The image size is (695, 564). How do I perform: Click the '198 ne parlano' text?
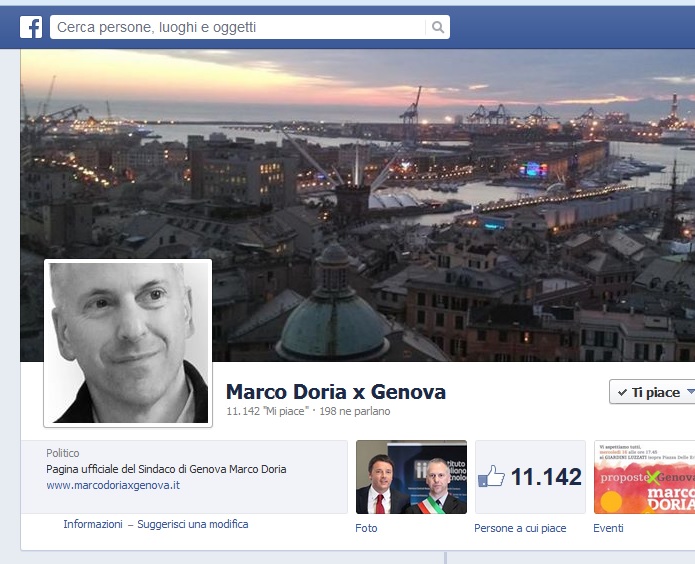pos(355,411)
